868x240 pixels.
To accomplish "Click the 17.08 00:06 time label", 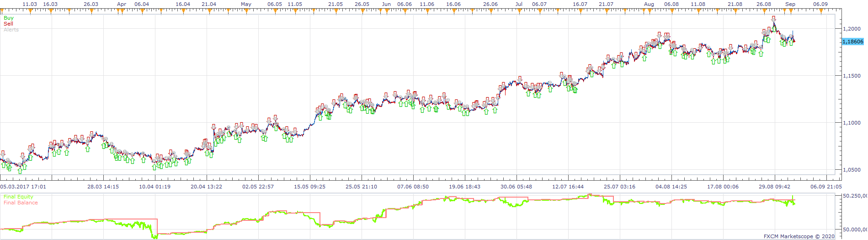I will (723, 187).
